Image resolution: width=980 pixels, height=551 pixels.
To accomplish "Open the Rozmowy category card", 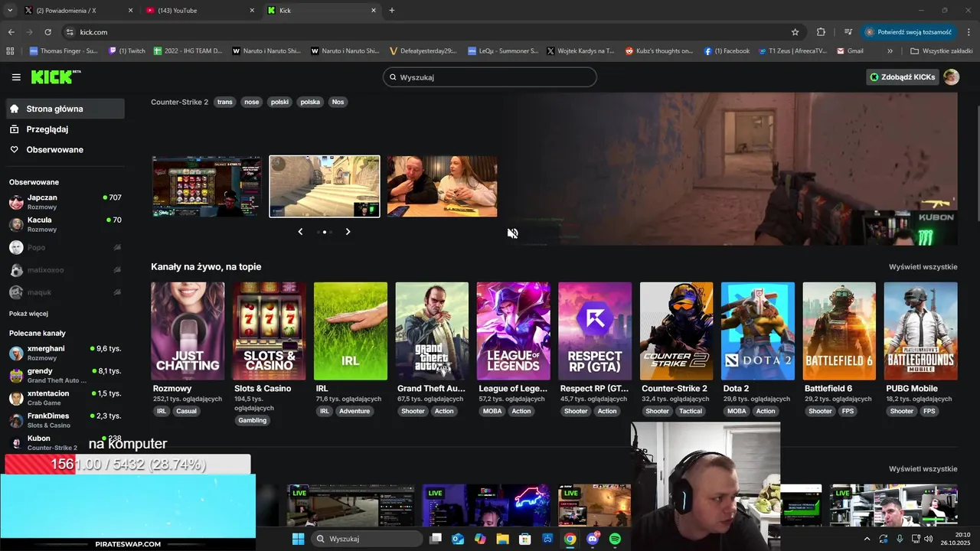I will pyautogui.click(x=188, y=331).
